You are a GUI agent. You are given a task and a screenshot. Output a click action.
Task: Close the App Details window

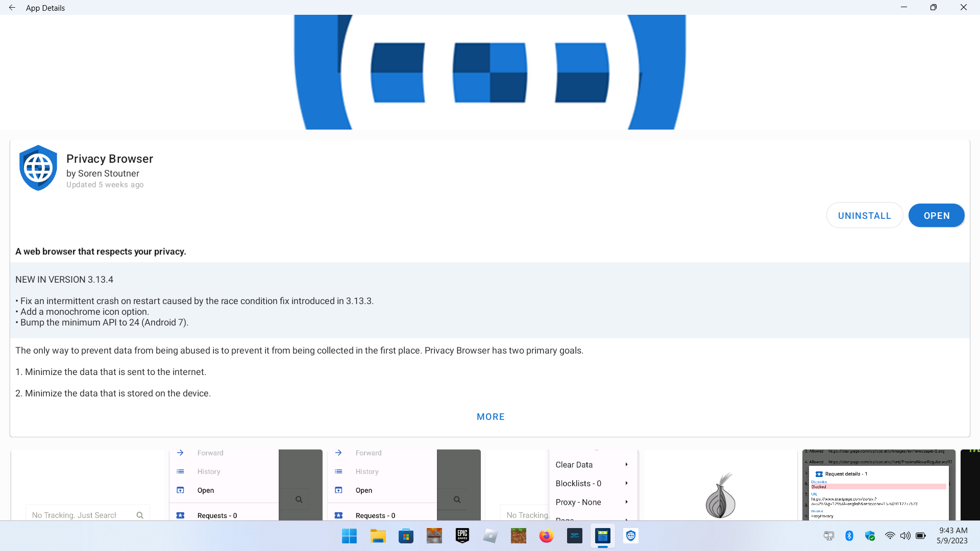964,7
